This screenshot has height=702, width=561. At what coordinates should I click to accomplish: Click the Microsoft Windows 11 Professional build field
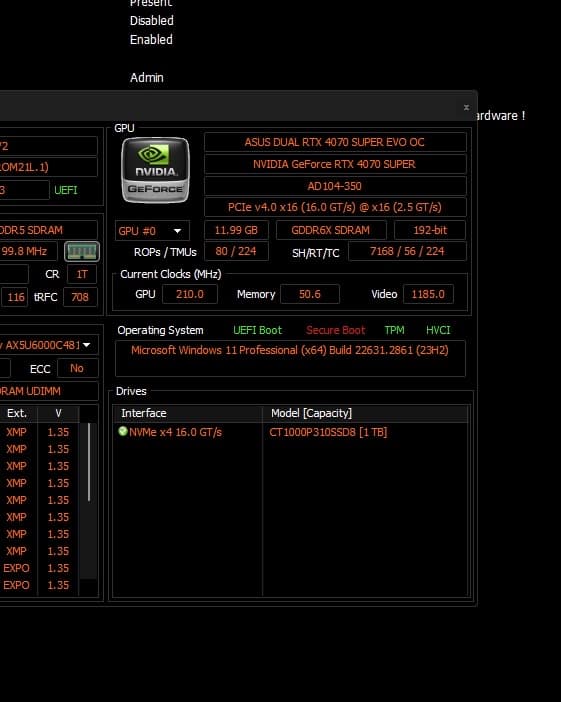(290, 359)
